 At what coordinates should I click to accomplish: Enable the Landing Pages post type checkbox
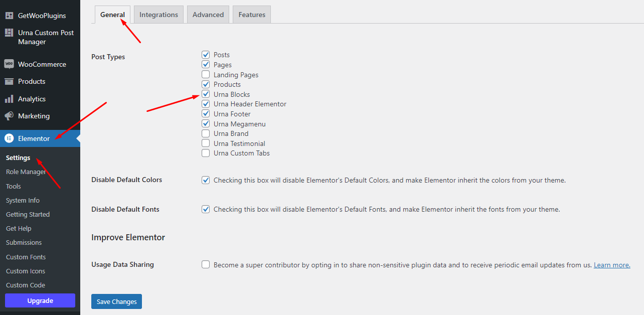coord(206,74)
